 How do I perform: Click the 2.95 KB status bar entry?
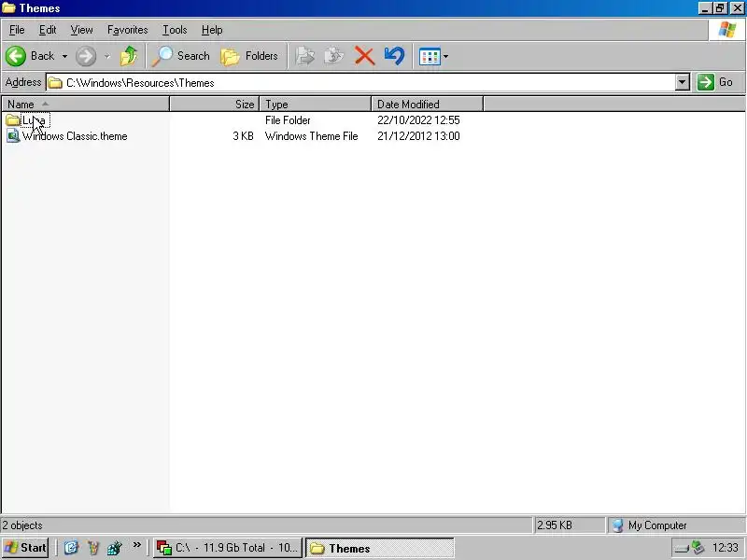[555, 525]
